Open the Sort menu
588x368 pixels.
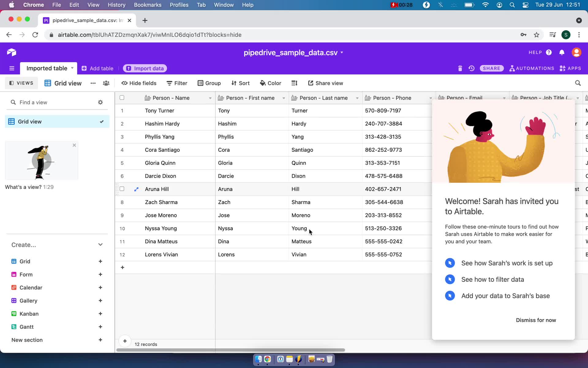tap(240, 83)
